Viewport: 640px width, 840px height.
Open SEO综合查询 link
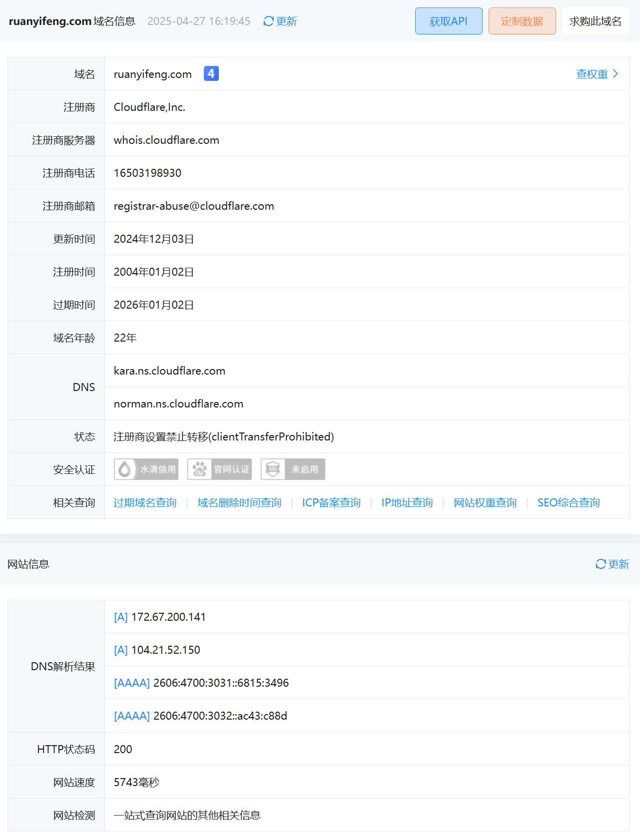point(569,502)
